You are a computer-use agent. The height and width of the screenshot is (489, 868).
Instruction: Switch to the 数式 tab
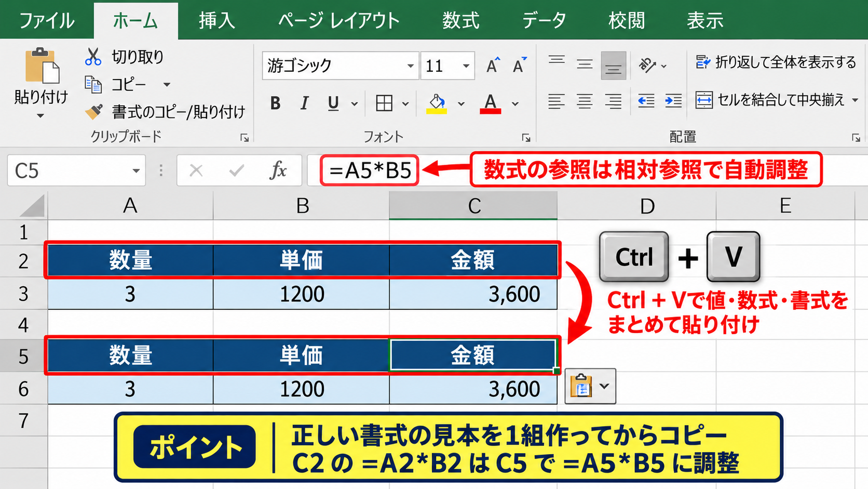tap(460, 21)
